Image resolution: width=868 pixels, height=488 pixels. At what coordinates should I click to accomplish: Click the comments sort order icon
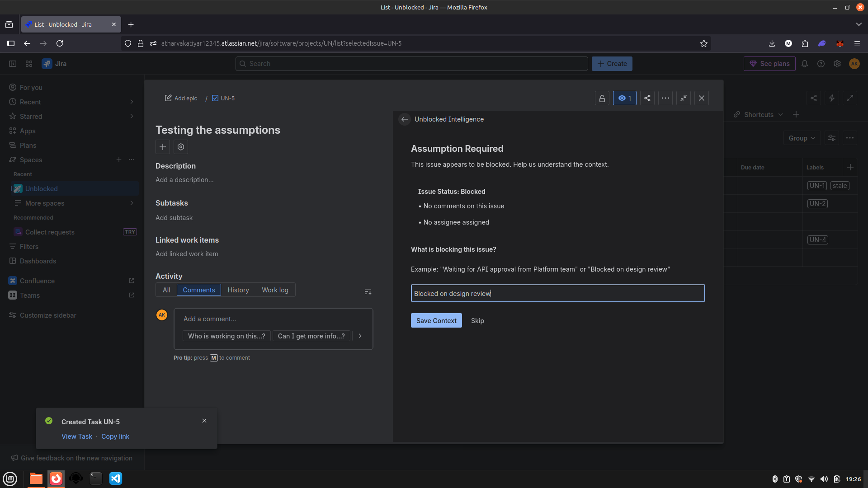tap(368, 291)
